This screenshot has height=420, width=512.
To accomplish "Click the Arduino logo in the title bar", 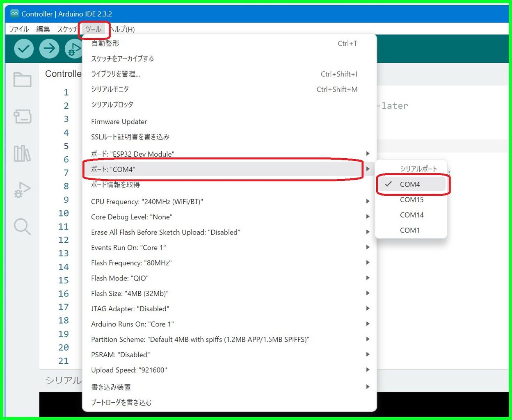I will click(14, 13).
